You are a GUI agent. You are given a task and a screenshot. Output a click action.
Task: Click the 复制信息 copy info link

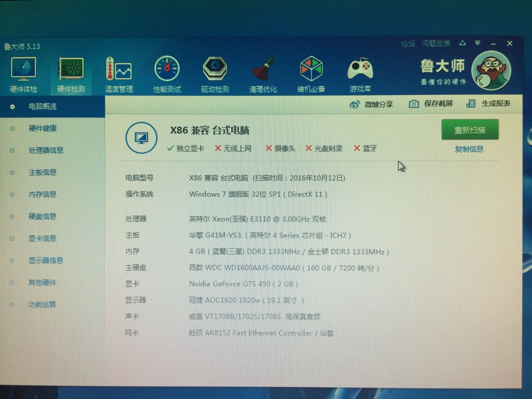click(469, 149)
